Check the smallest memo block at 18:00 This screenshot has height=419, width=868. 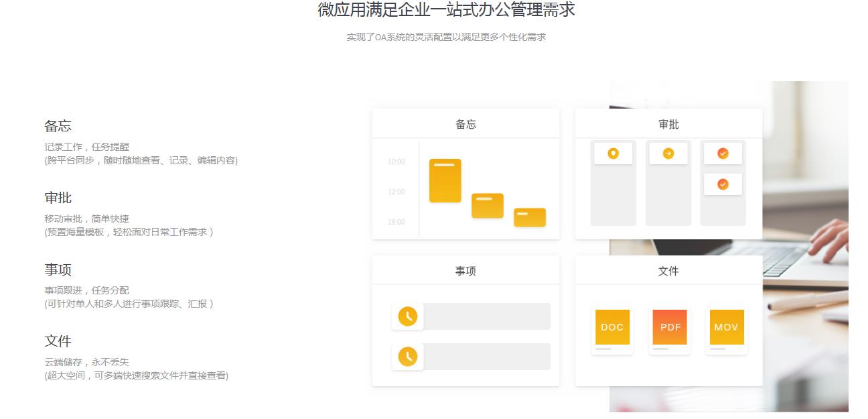coord(529,217)
